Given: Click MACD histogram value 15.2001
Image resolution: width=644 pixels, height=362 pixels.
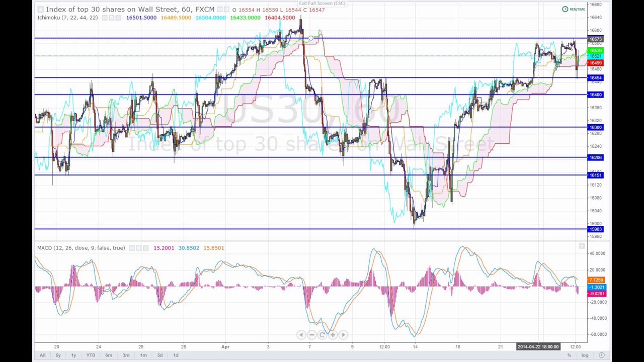Looking at the screenshot, I should pos(164,248).
